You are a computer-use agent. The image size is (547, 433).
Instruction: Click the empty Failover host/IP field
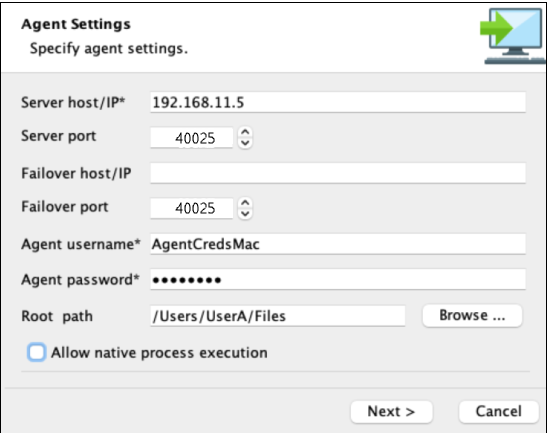pos(338,173)
